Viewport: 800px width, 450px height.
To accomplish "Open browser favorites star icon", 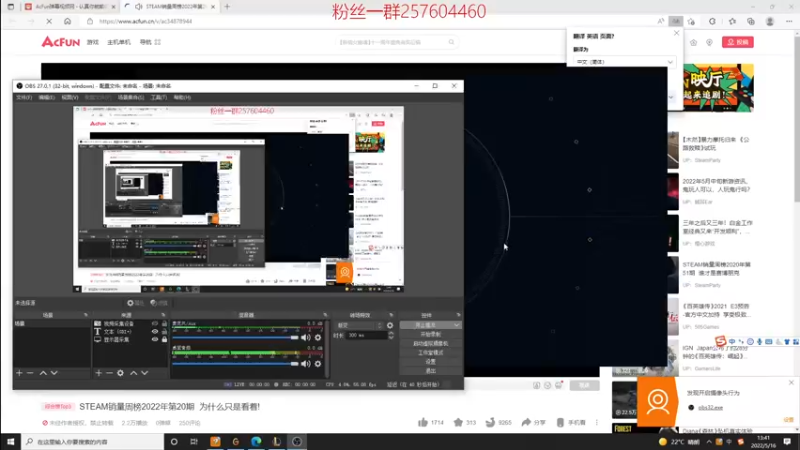I will coord(733,21).
